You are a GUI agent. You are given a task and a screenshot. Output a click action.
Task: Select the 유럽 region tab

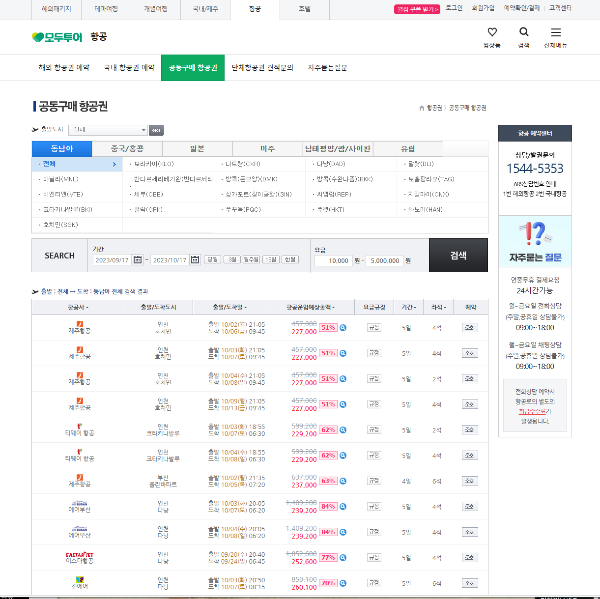(x=408, y=149)
